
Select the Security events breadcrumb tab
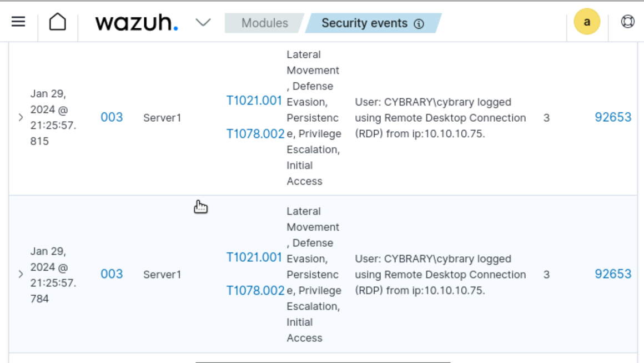pyautogui.click(x=364, y=23)
